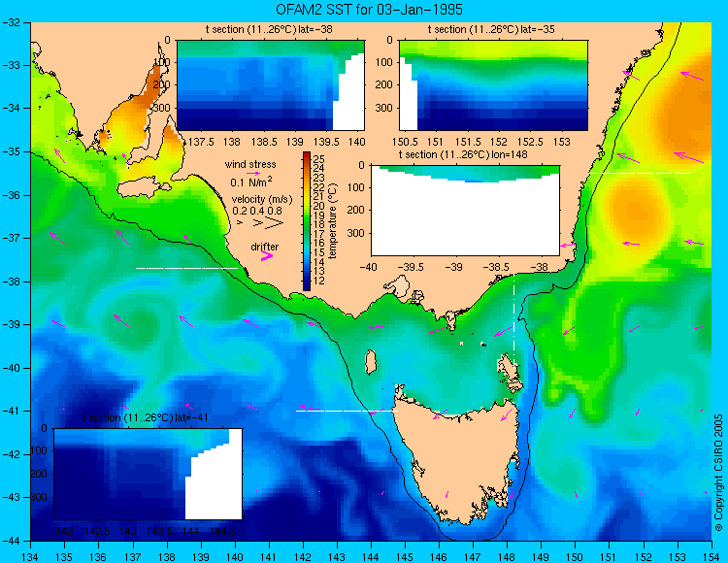This screenshot has height=563, width=728.
Task: Click the "0.2 0.4 0.8" velocity scale values
Action: tap(257, 211)
